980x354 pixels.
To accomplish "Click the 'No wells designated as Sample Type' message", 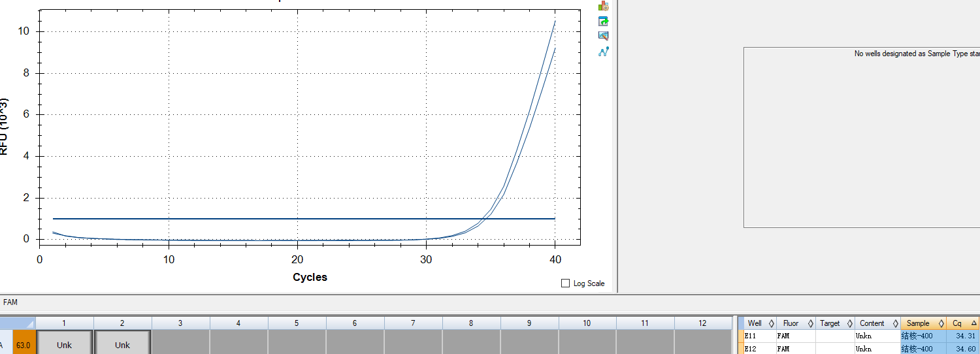I will click(x=917, y=54).
